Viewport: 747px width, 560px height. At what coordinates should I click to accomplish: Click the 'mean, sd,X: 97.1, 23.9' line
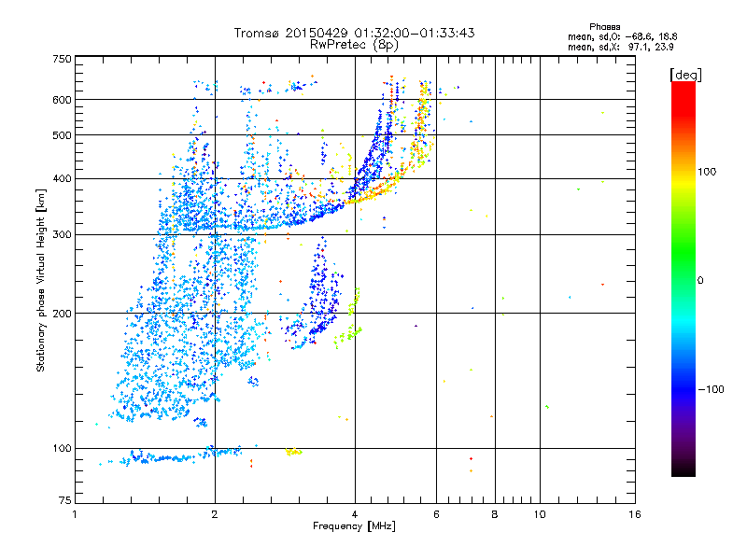[620, 47]
